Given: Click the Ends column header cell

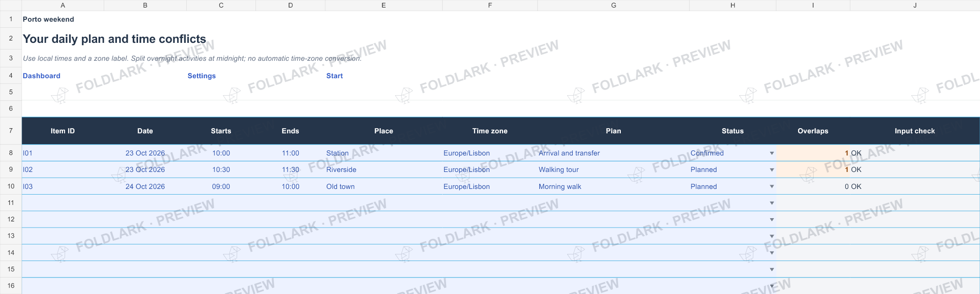Looking at the screenshot, I should click(290, 131).
